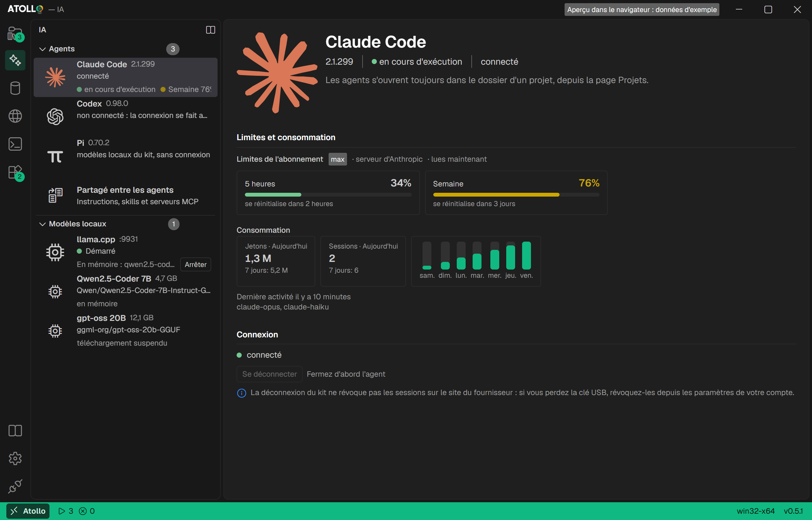Select the gpt-oss 20B model row

pos(126,331)
